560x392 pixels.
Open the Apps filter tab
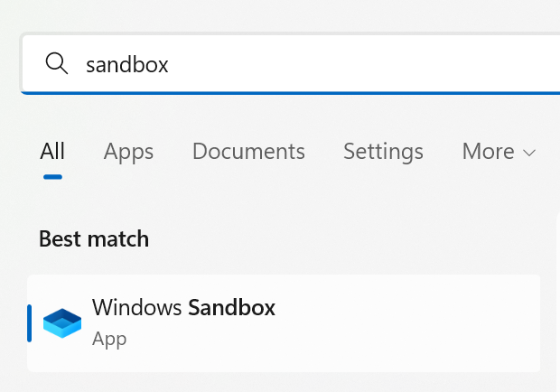(128, 151)
